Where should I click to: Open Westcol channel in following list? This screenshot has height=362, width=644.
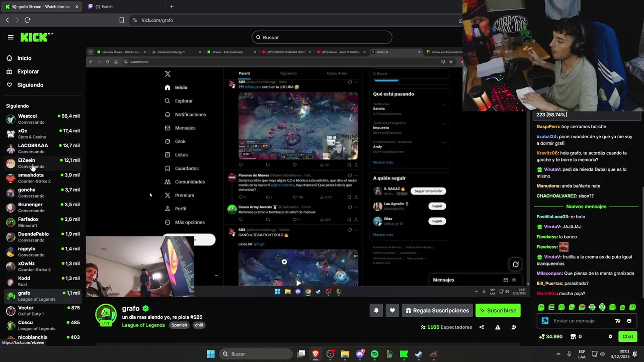(x=43, y=119)
